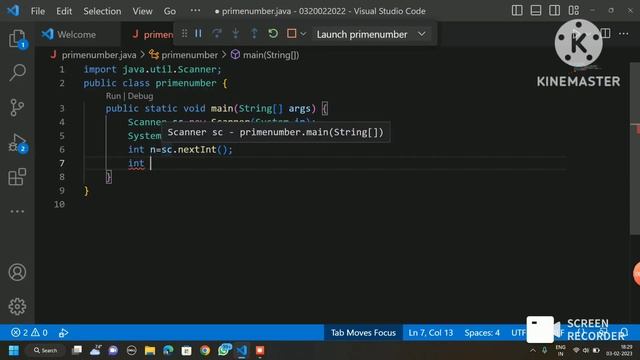Click the import java.util.Scanner line
640x360 pixels.
[152, 69]
